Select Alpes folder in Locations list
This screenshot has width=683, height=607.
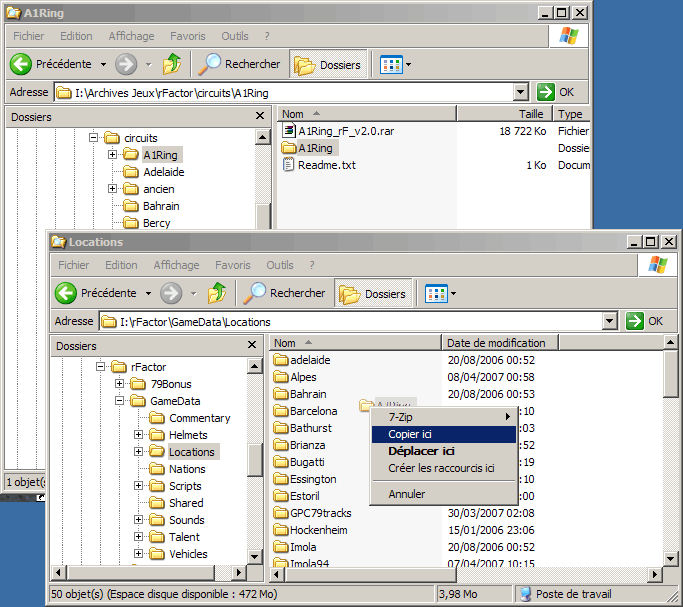click(295, 377)
